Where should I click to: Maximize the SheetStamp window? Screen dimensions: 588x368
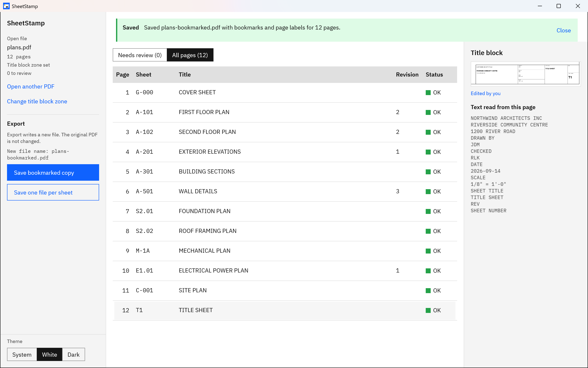559,6
